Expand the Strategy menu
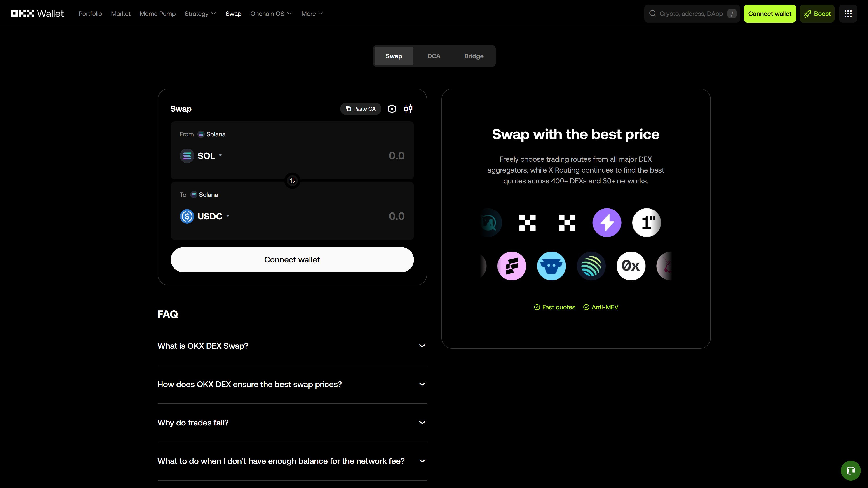Screen dimensions: 868x488 point(200,14)
